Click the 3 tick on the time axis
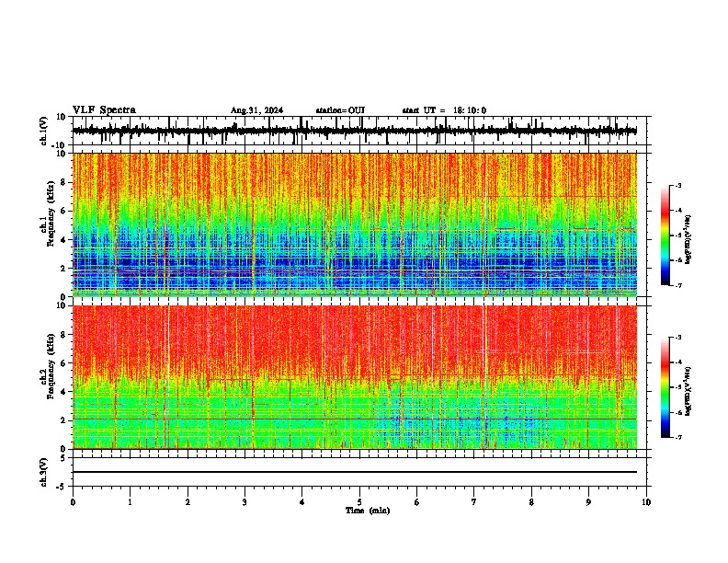This screenshot has height=563, width=728. [x=245, y=502]
